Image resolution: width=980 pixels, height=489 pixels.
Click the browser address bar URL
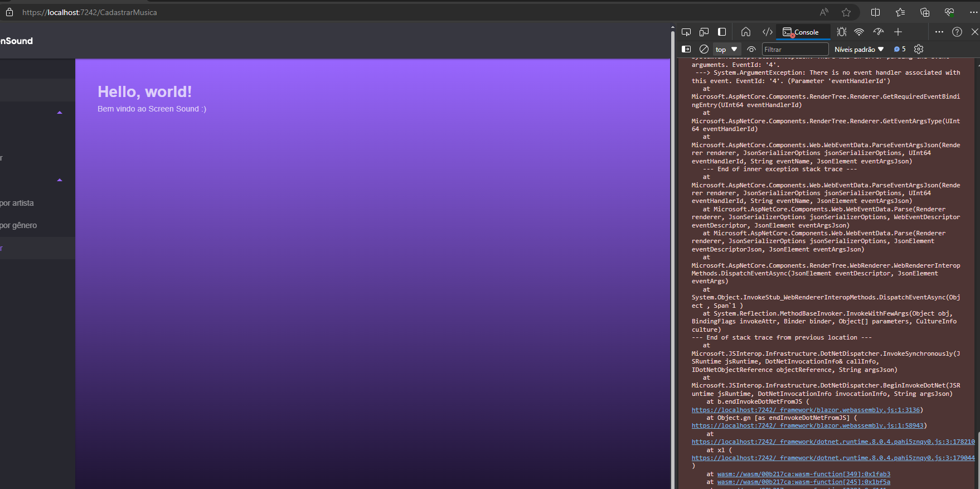(x=89, y=12)
